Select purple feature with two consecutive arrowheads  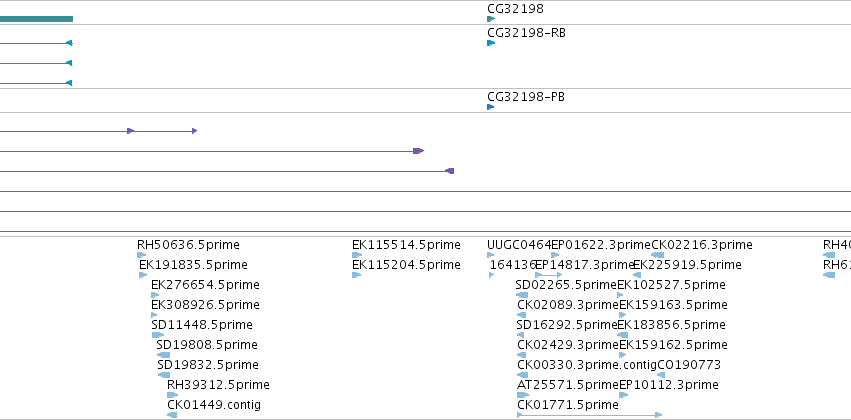[x=98, y=131]
